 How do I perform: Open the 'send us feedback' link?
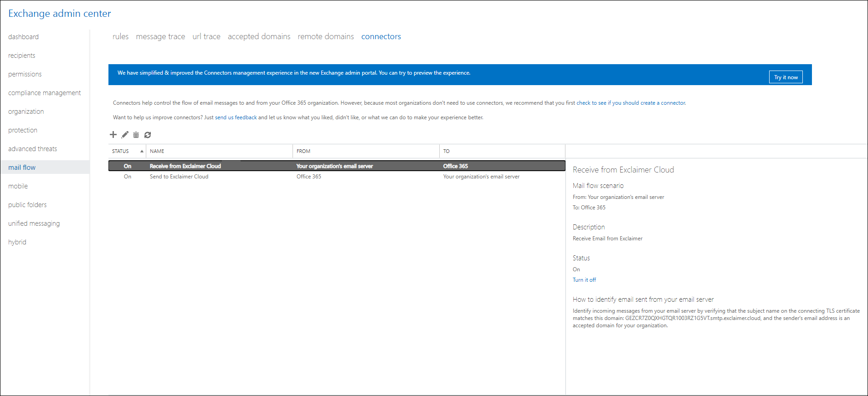pyautogui.click(x=236, y=117)
